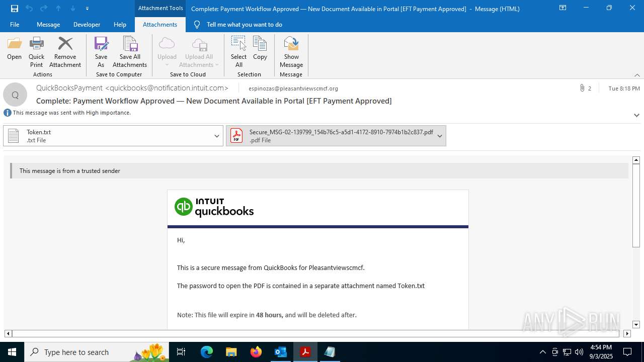Save message using floppy disk icon

point(15,8)
